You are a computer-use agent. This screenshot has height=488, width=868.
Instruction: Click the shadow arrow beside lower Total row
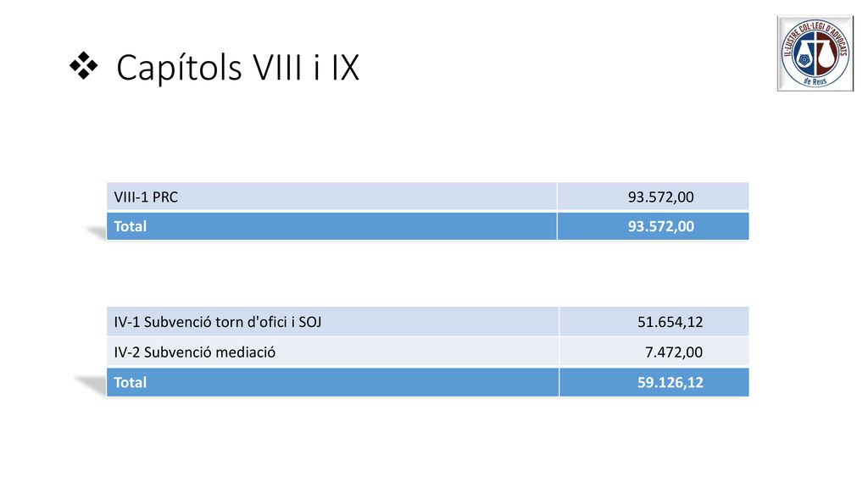point(90,385)
